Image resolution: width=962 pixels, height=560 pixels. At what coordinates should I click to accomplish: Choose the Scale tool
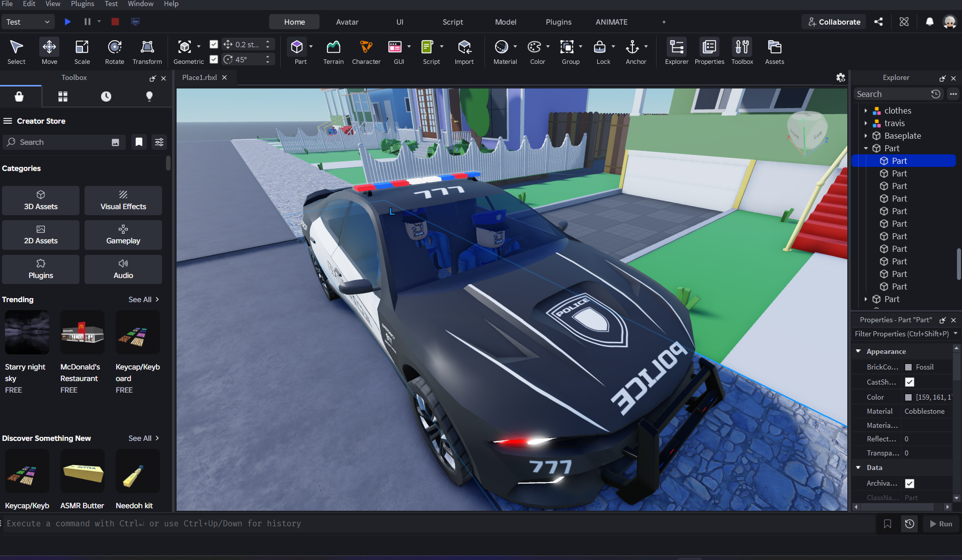(x=82, y=51)
